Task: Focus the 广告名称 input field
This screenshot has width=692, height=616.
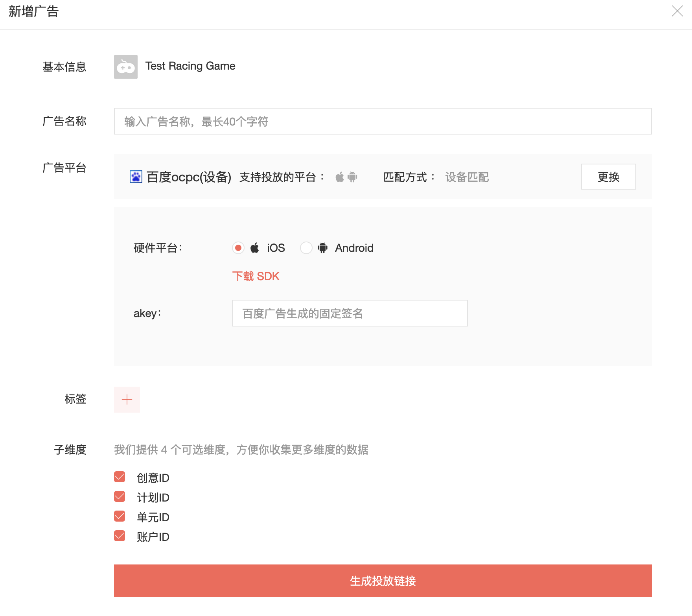Action: pos(383,121)
